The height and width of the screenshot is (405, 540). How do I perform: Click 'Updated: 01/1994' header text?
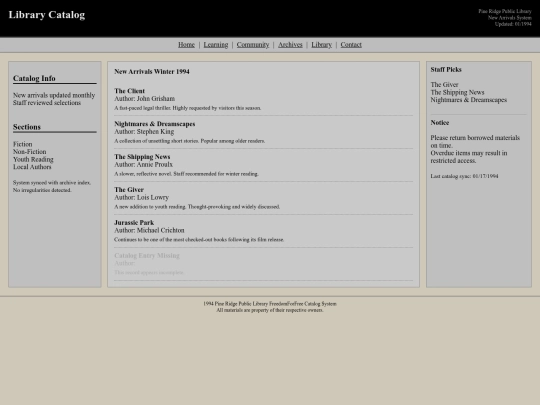(x=513, y=24)
